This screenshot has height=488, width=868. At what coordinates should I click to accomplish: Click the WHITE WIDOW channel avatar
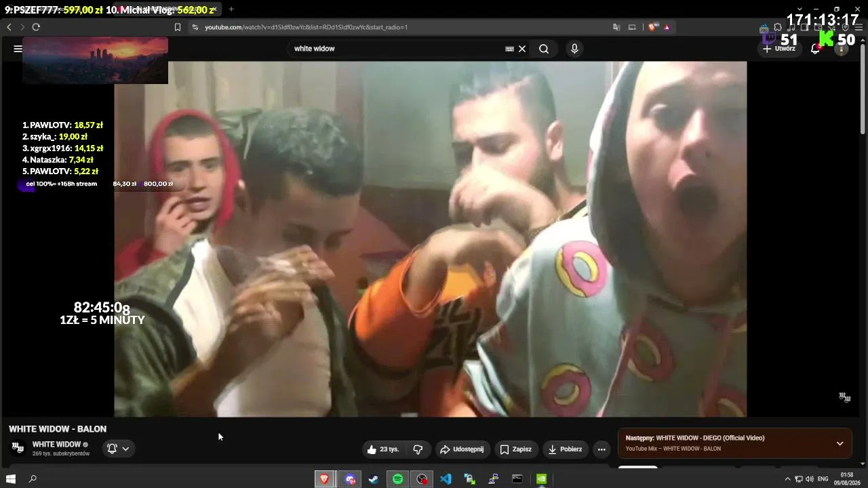[x=18, y=448]
